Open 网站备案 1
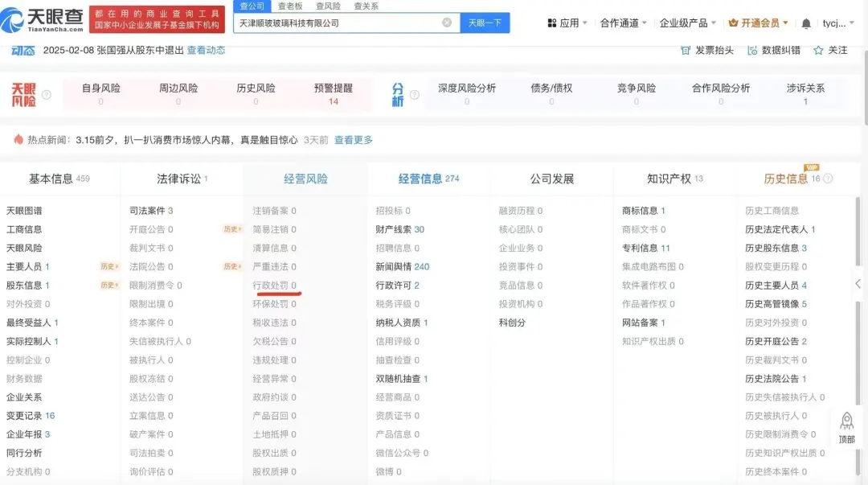 643,322
